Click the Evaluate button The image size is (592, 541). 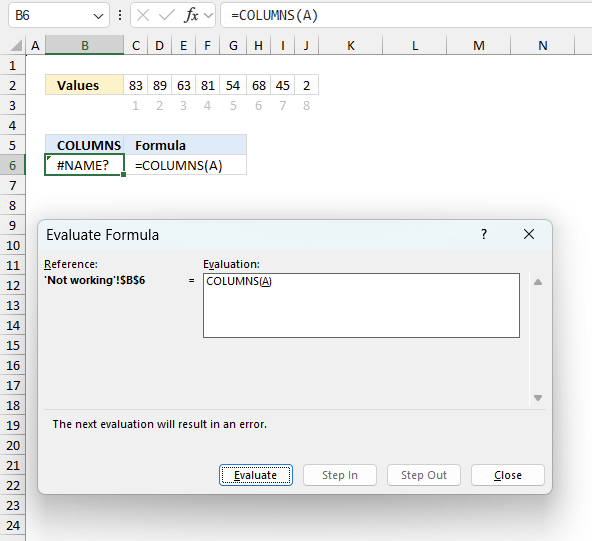point(256,475)
